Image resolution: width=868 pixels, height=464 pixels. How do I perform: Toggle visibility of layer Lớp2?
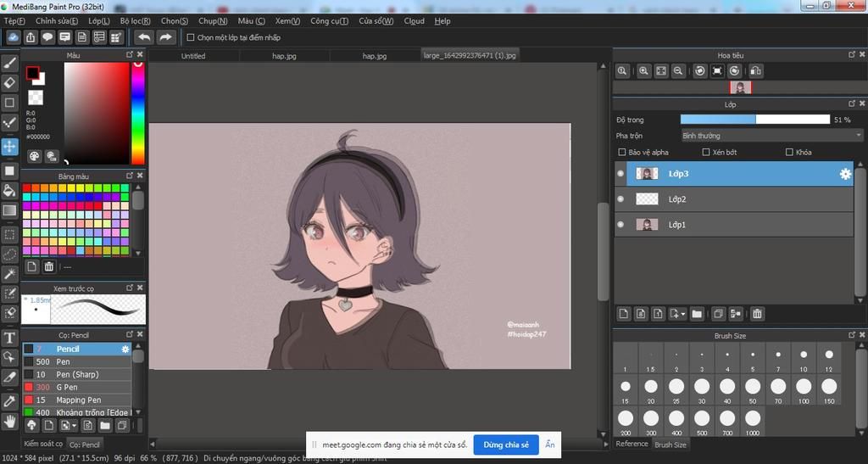[620, 198]
